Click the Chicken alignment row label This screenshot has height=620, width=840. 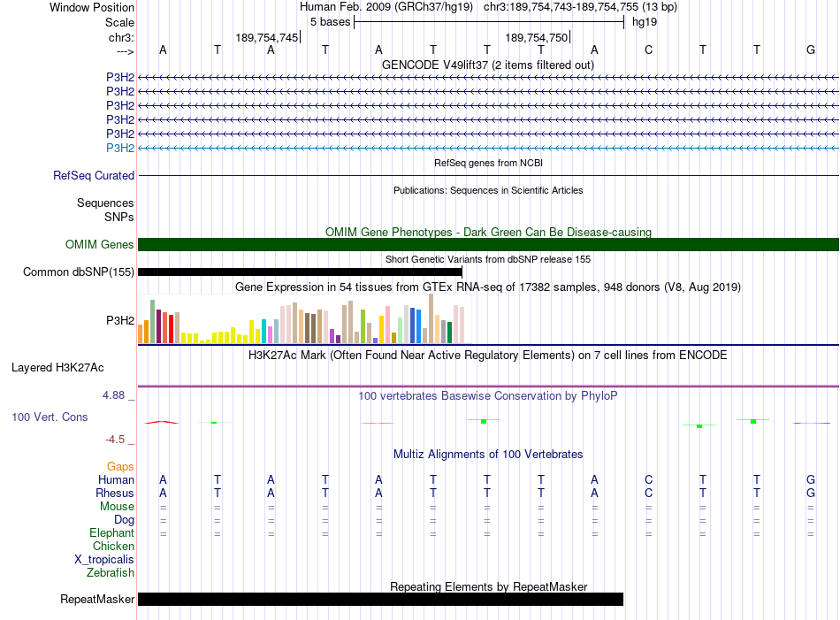(113, 546)
